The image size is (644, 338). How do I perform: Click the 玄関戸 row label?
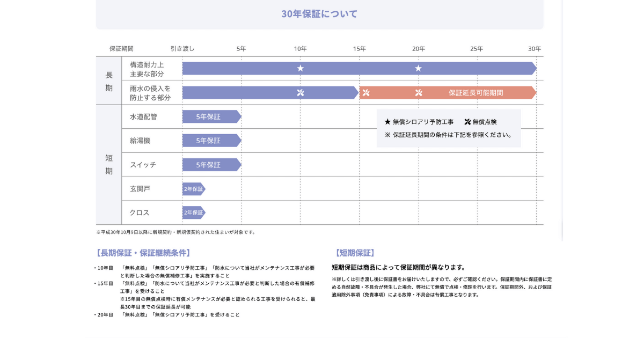click(x=140, y=189)
